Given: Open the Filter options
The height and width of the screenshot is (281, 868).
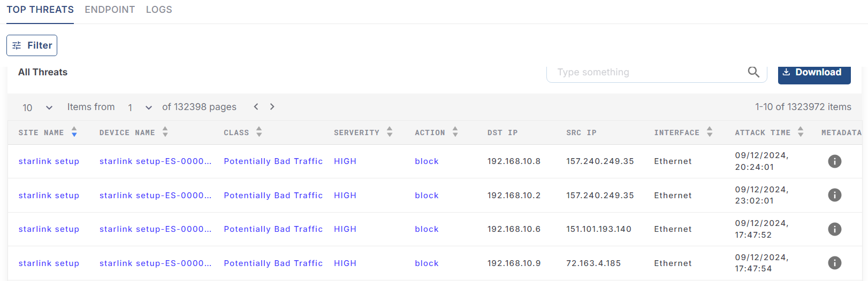Looking at the screenshot, I should (x=32, y=45).
